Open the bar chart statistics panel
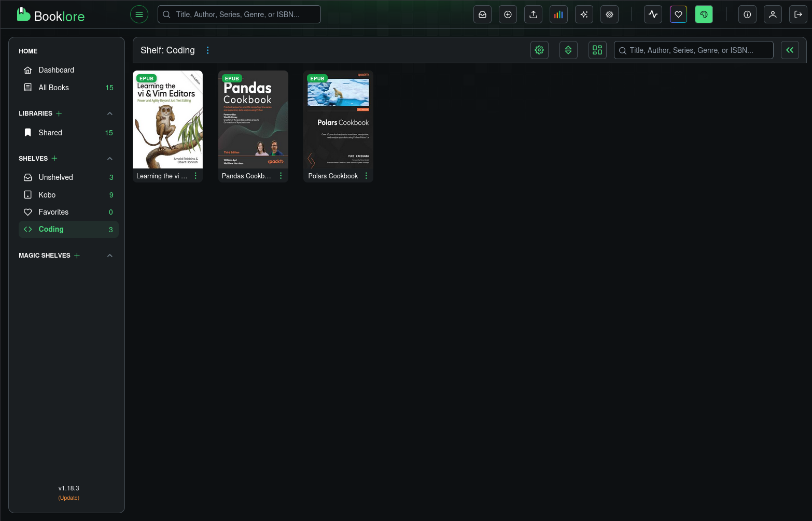This screenshot has height=521, width=812. [558, 14]
